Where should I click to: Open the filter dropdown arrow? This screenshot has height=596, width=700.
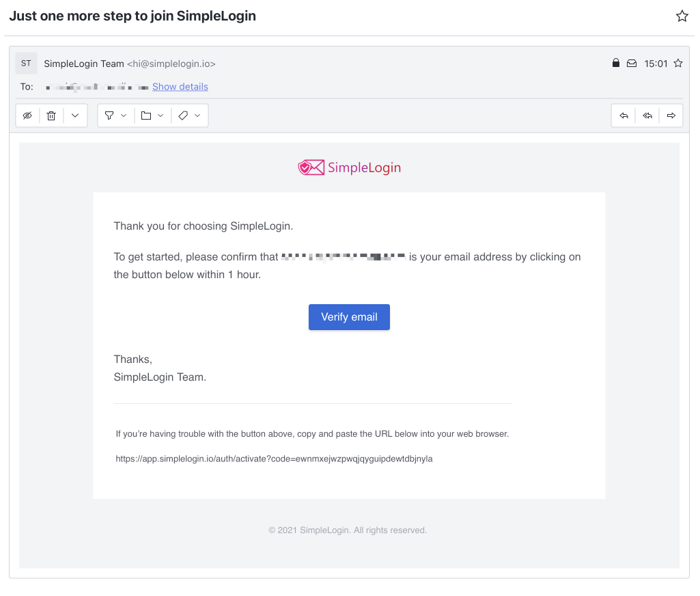point(124,116)
